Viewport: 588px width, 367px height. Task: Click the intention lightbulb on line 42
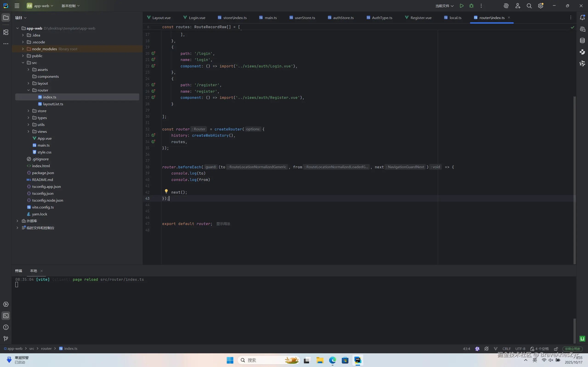point(166,191)
